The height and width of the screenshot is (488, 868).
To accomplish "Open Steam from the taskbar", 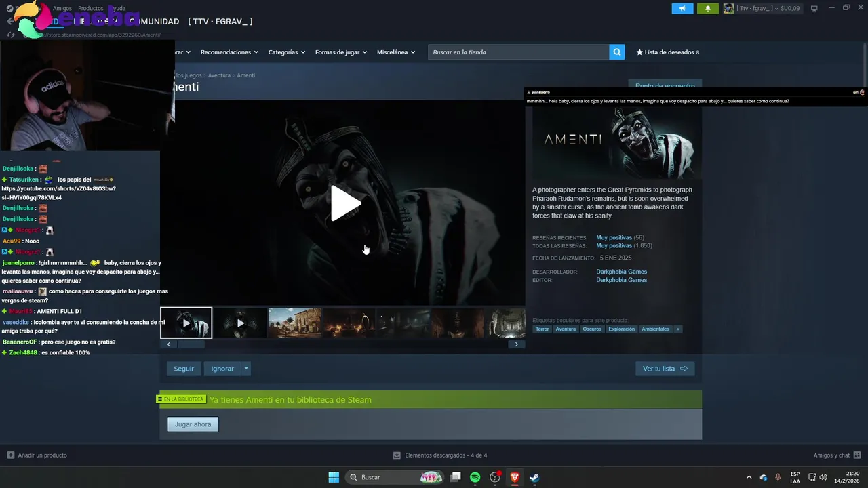I will click(x=534, y=477).
